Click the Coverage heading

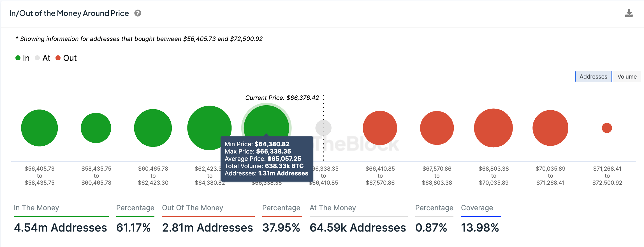point(477,208)
